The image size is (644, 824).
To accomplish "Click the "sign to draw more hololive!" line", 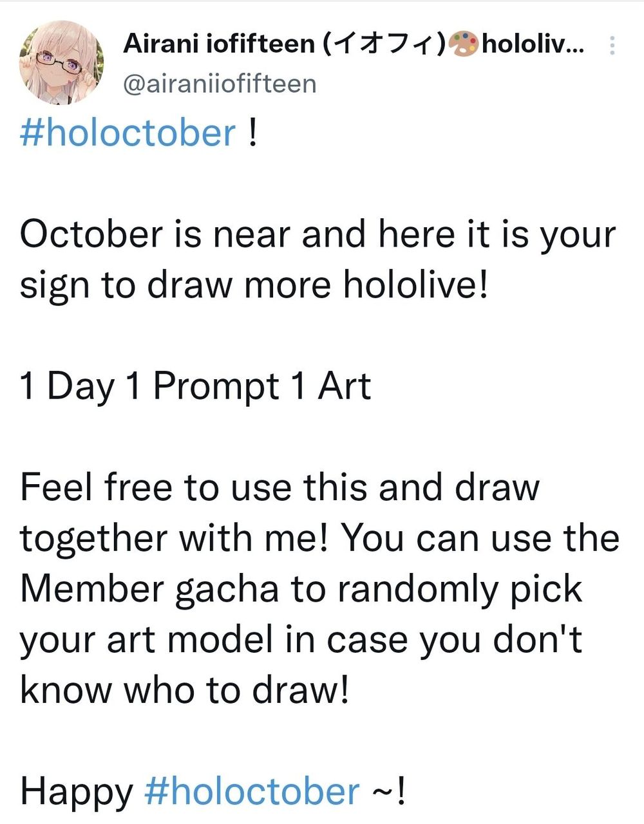I will (254, 285).
